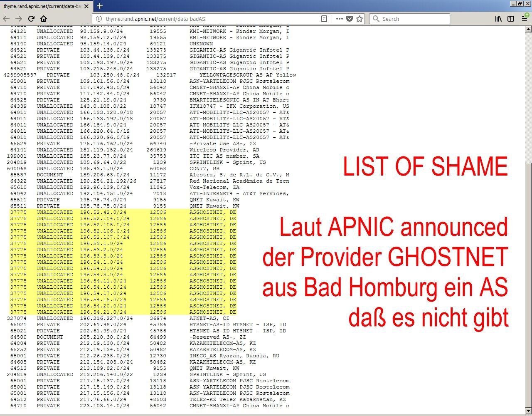Toggle the sidebar view
532x416 pixels.
point(511,19)
